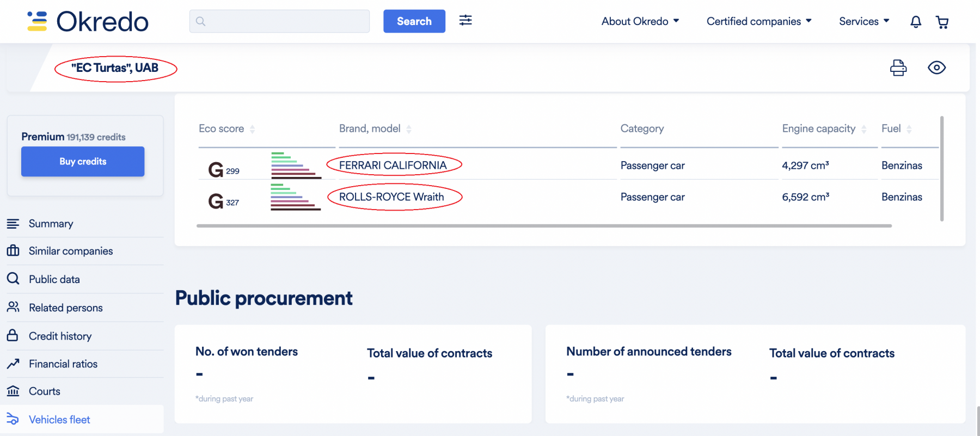Click the printer icon to print report
This screenshot has width=980, height=436.
click(898, 67)
